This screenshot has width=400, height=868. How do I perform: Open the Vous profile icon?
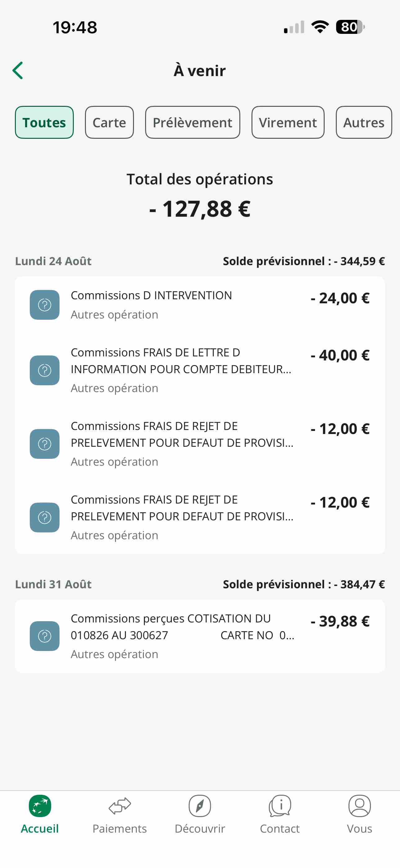point(360,806)
